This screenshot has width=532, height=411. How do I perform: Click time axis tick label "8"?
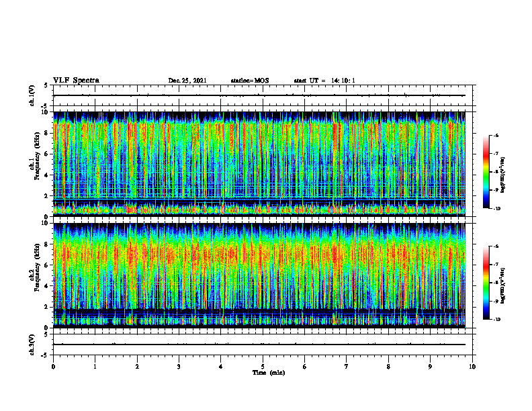tap(388, 367)
